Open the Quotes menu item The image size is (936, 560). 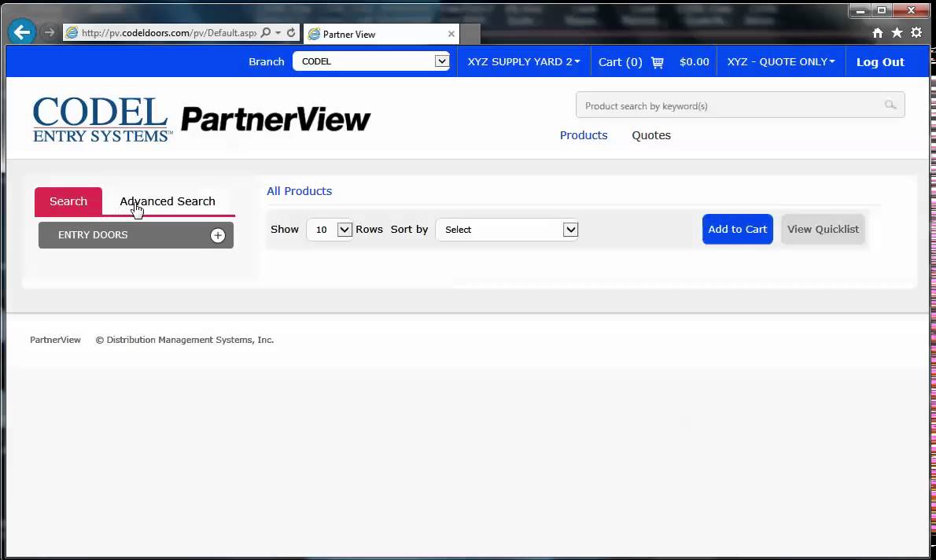point(651,135)
